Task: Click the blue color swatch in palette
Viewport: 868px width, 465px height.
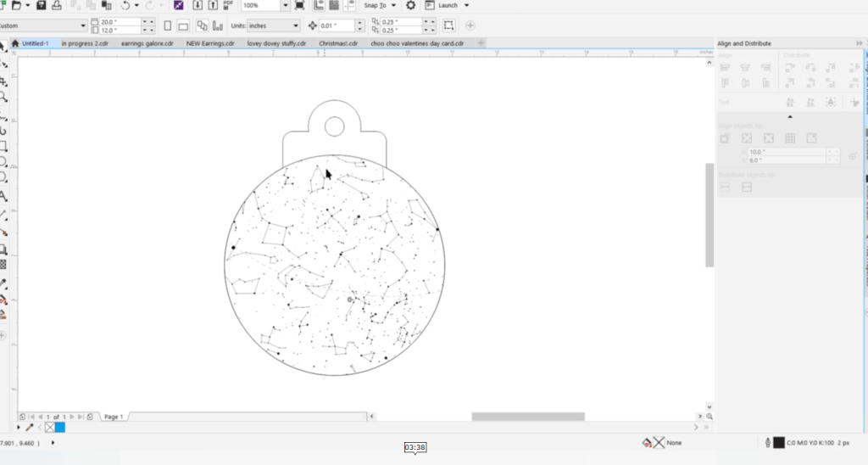Action: pyautogui.click(x=60, y=428)
